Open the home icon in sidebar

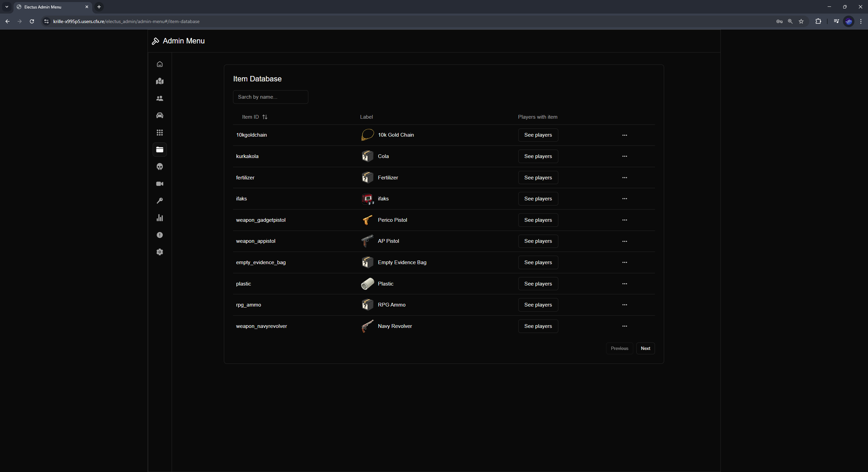(160, 64)
